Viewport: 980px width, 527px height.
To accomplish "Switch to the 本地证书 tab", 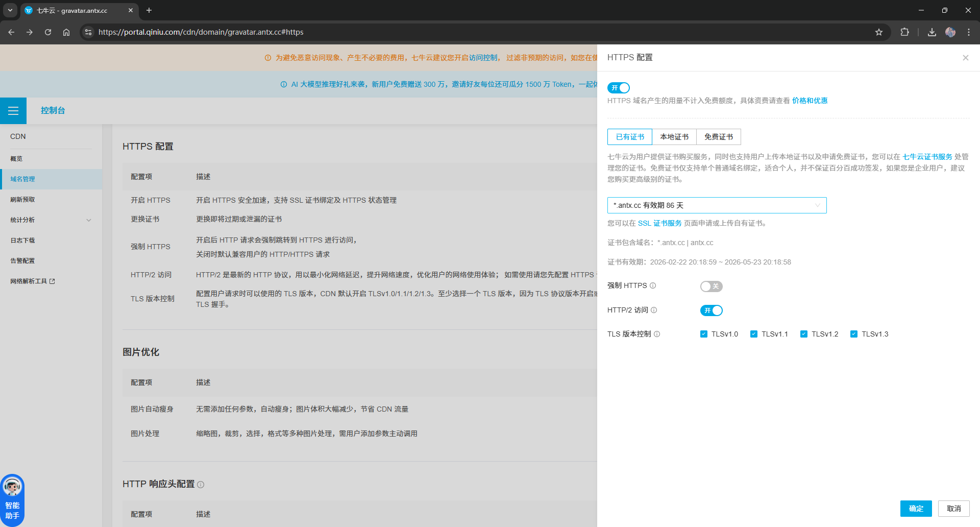I will click(674, 137).
